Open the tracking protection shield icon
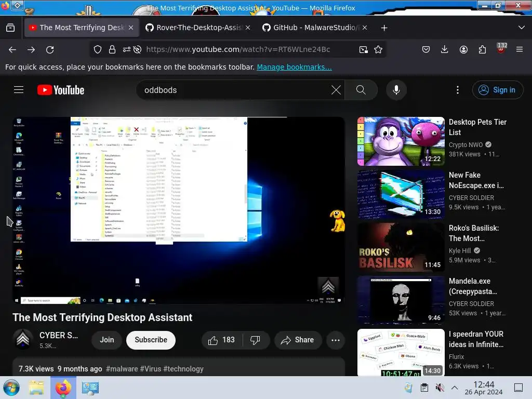Viewport: 532px width, 399px height. click(98, 49)
